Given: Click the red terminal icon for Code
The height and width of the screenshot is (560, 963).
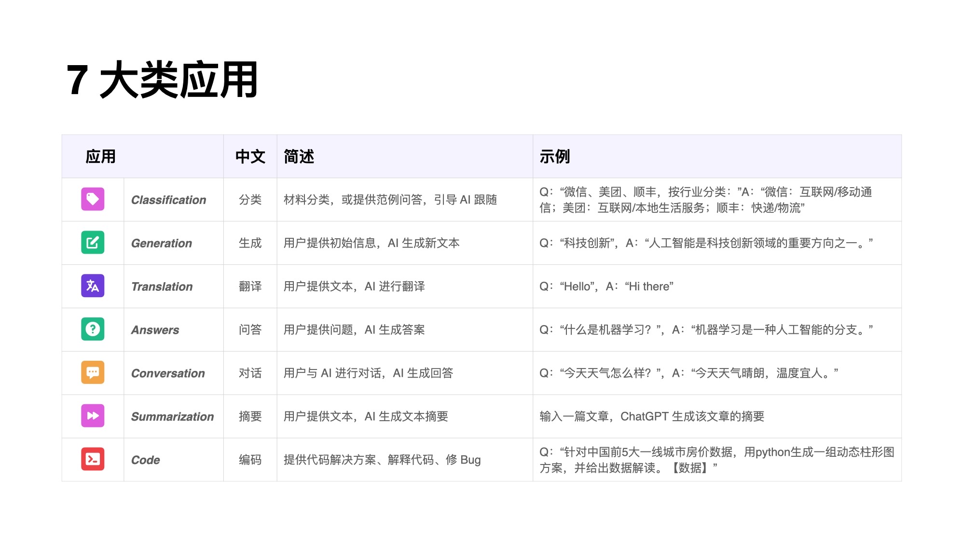Looking at the screenshot, I should [x=93, y=459].
